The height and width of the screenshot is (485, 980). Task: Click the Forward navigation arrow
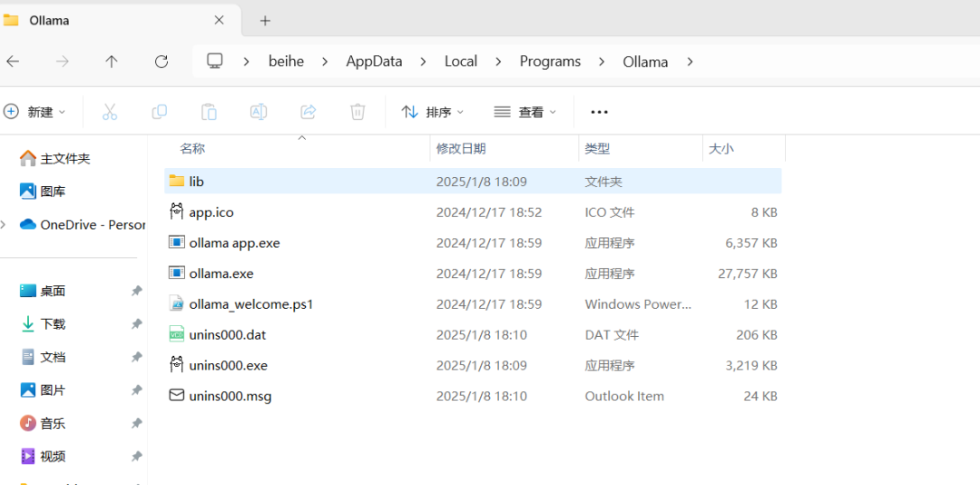(63, 62)
